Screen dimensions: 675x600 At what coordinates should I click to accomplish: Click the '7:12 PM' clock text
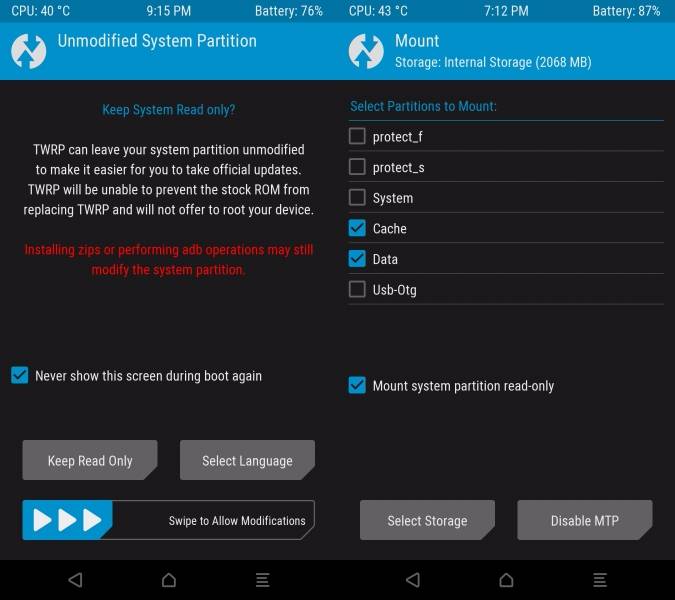(506, 11)
